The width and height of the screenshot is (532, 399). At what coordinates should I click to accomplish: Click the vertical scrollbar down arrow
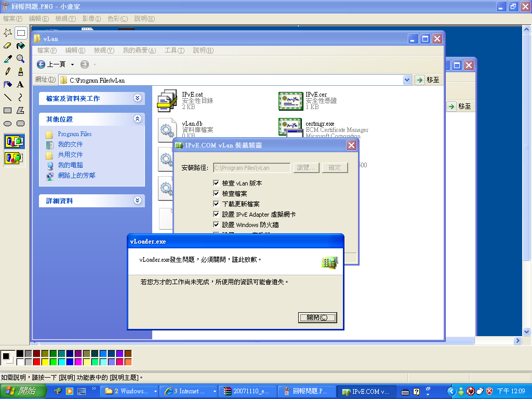[x=526, y=331]
